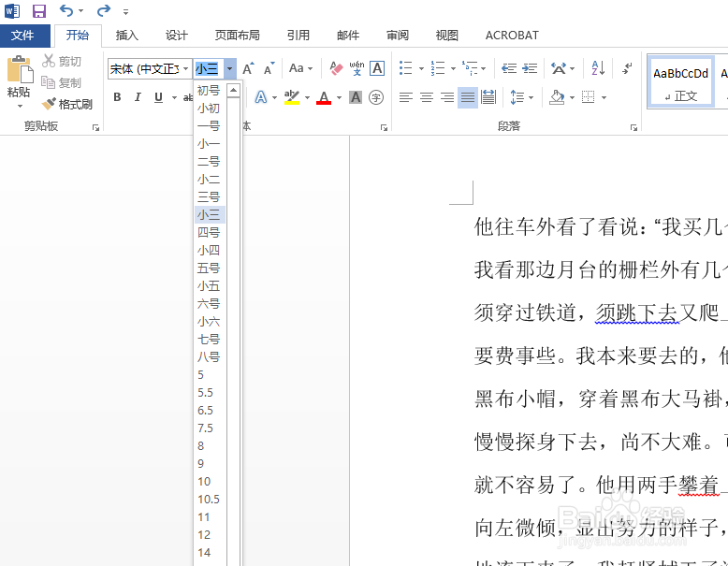Apply the red font color
Screen dimensions: 728x566
(324, 97)
